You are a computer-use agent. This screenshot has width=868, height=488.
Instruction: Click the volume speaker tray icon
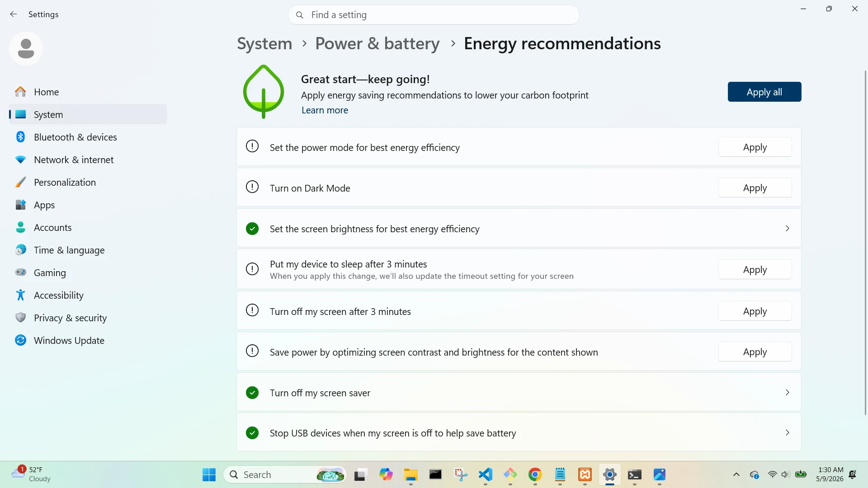(x=786, y=474)
